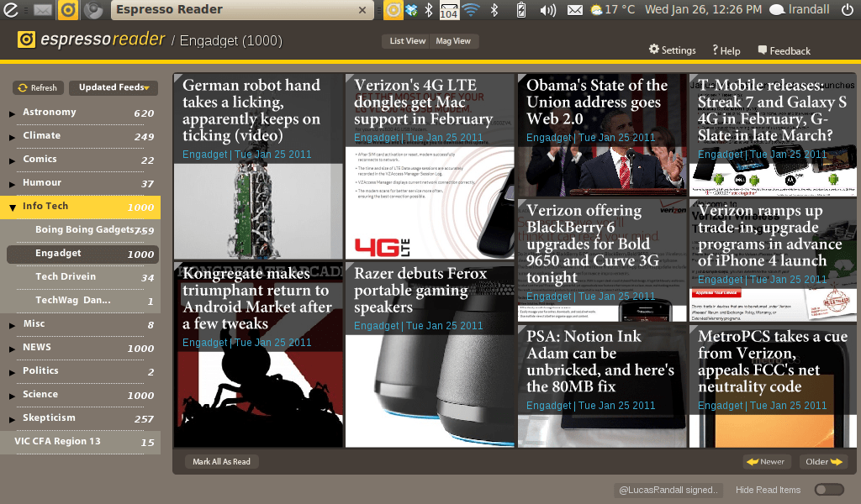Open Settings via the gear icon
Image resolution: width=861 pixels, height=504 pixels.
pyautogui.click(x=654, y=50)
